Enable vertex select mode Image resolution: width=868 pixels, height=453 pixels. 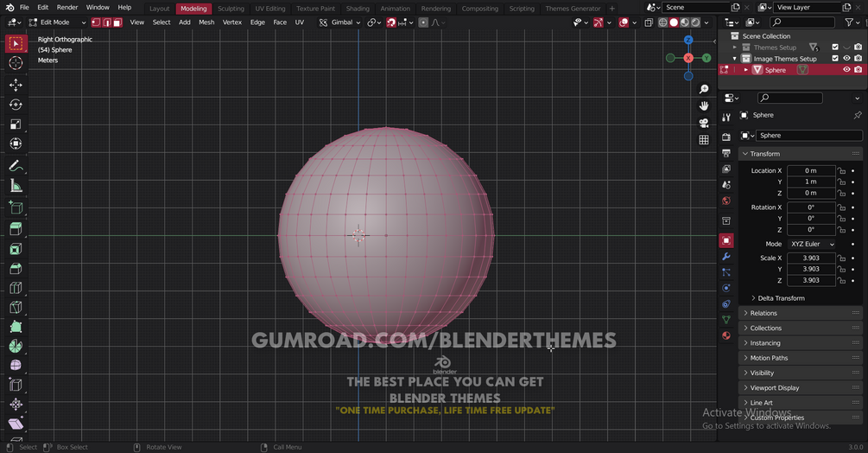pyautogui.click(x=96, y=22)
